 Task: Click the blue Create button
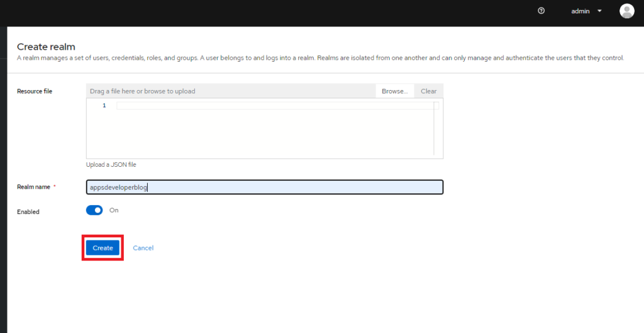[103, 248]
